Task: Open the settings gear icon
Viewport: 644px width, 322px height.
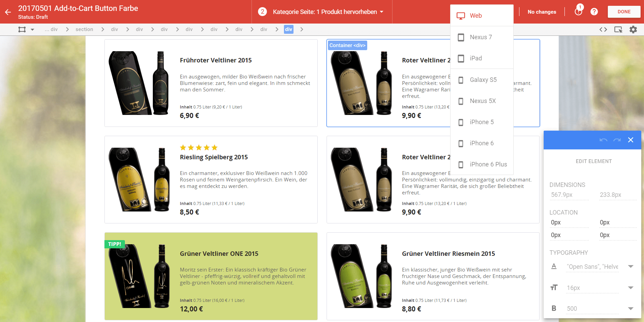Action: (633, 30)
